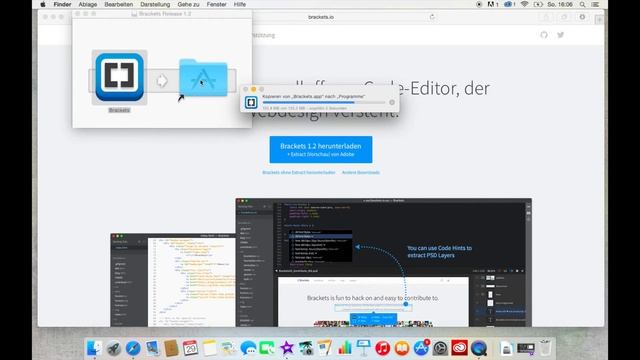Click the clock showing So. 16:06
This screenshot has width=640, height=360.
[560, 4]
